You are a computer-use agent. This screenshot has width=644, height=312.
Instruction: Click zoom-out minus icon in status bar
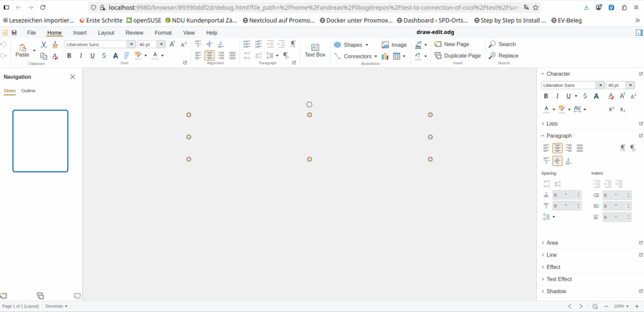(606, 306)
